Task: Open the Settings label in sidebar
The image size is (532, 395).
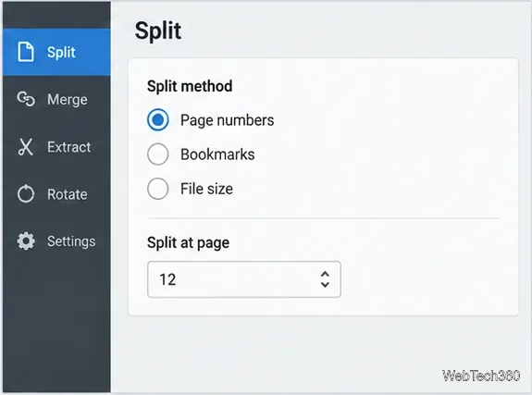Action: click(71, 241)
